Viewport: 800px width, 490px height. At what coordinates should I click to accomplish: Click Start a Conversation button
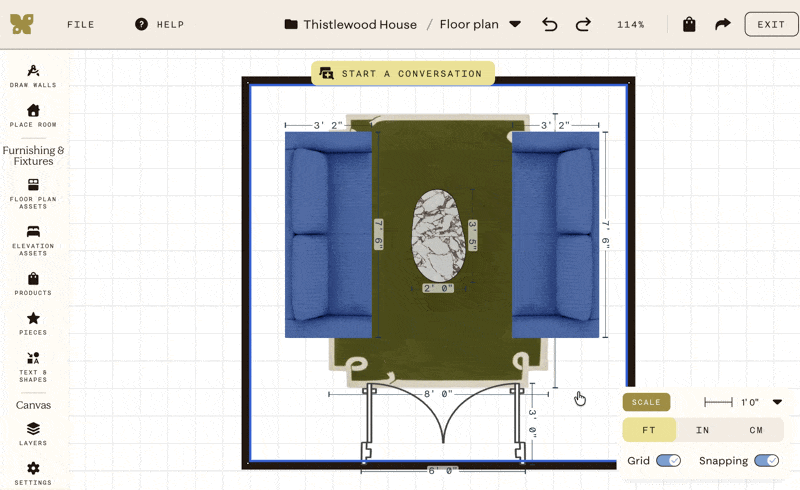click(403, 74)
